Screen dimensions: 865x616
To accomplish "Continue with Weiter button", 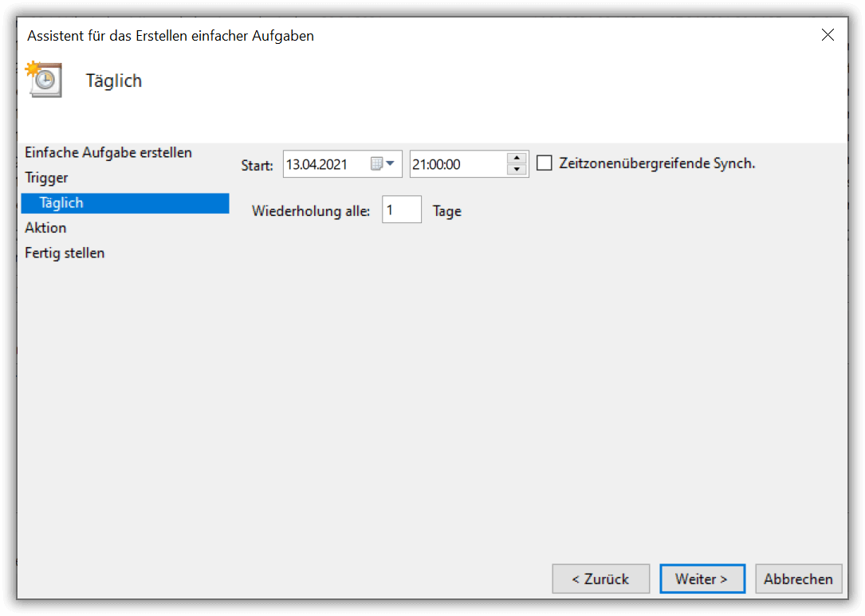I will (702, 579).
